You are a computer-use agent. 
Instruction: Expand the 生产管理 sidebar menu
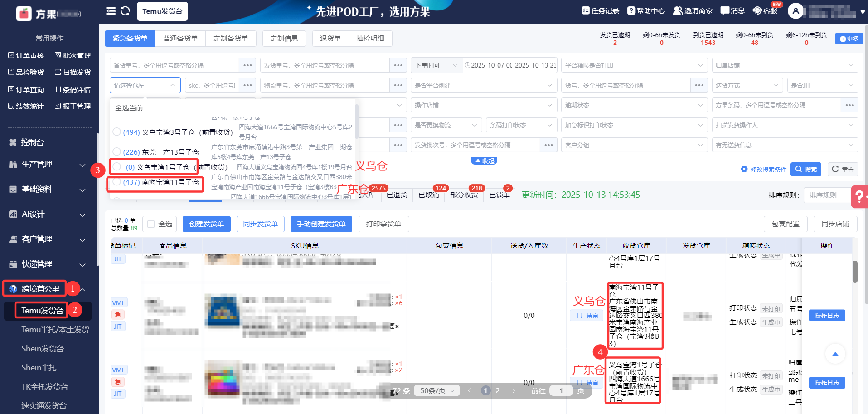pyautogui.click(x=48, y=164)
